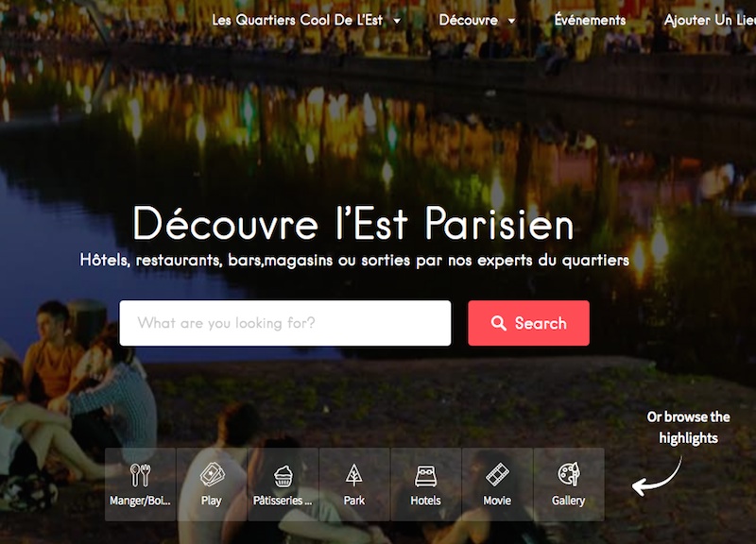Click the Gallery paint palette icon
Viewport: 756px width, 544px height.
point(569,475)
